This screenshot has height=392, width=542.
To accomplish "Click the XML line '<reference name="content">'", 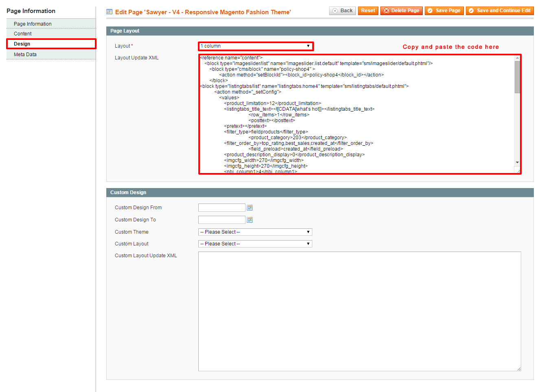I will [x=231, y=58].
